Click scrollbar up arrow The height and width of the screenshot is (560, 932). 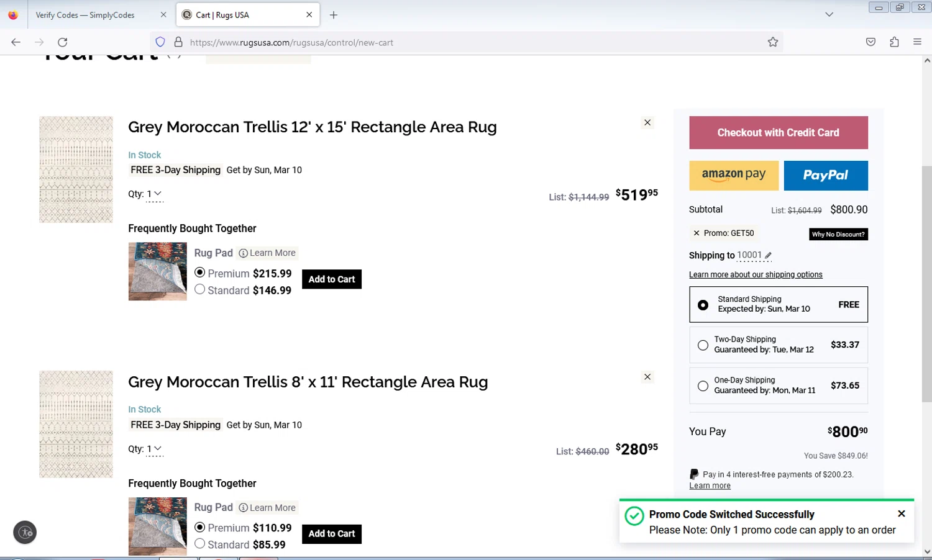[x=926, y=61]
